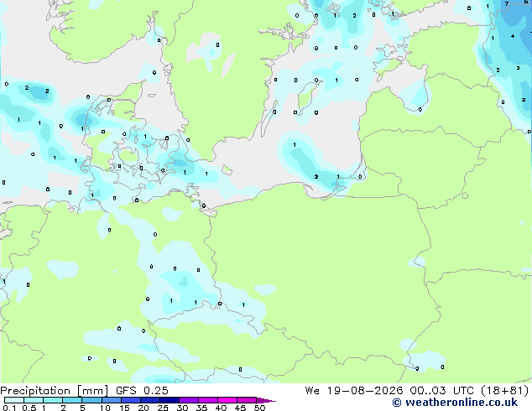Click the legend label '40'

pos(221,408)
